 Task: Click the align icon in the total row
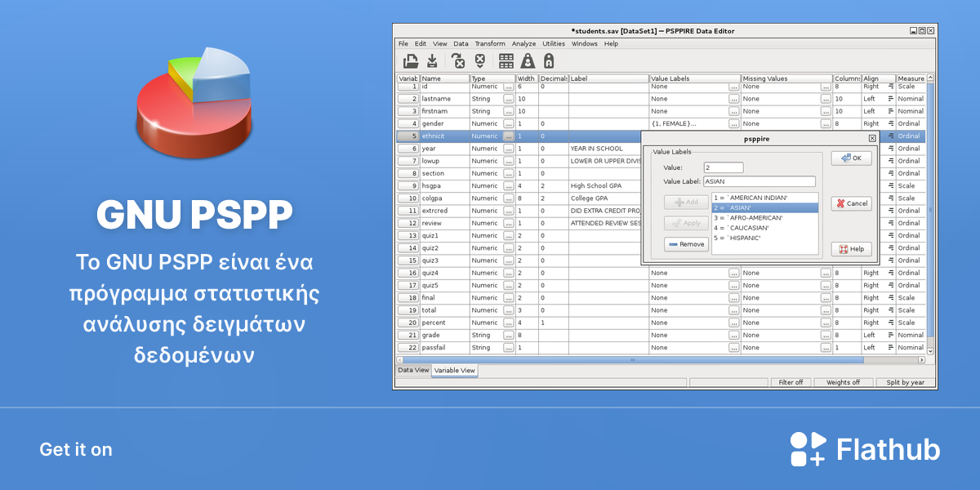(891, 310)
